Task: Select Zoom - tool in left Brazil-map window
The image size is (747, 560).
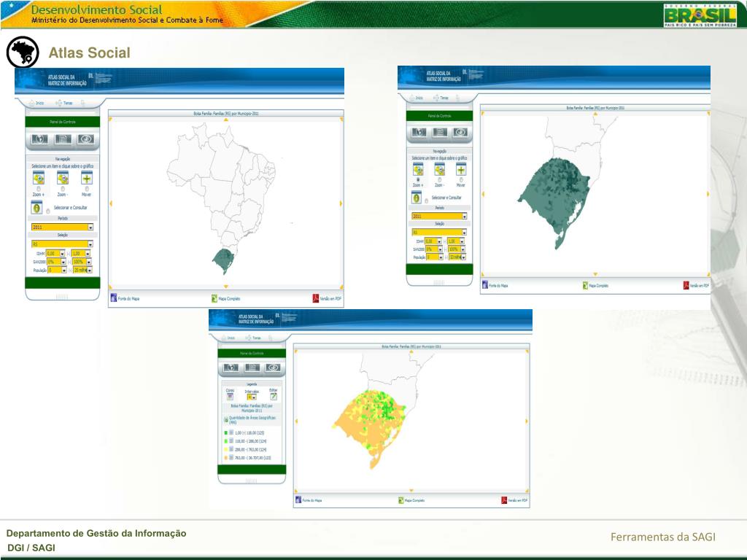Action: coord(63,178)
